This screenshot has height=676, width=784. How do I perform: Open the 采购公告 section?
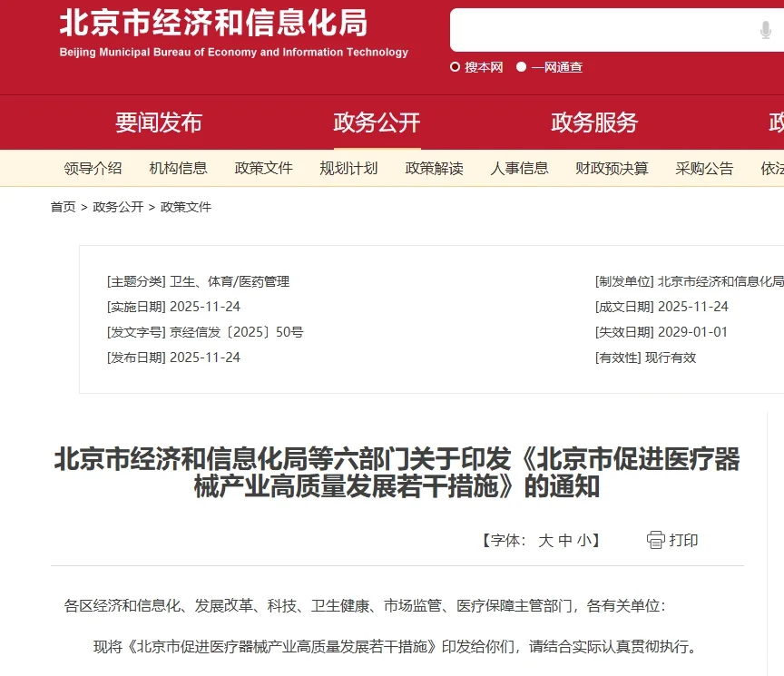tap(704, 168)
